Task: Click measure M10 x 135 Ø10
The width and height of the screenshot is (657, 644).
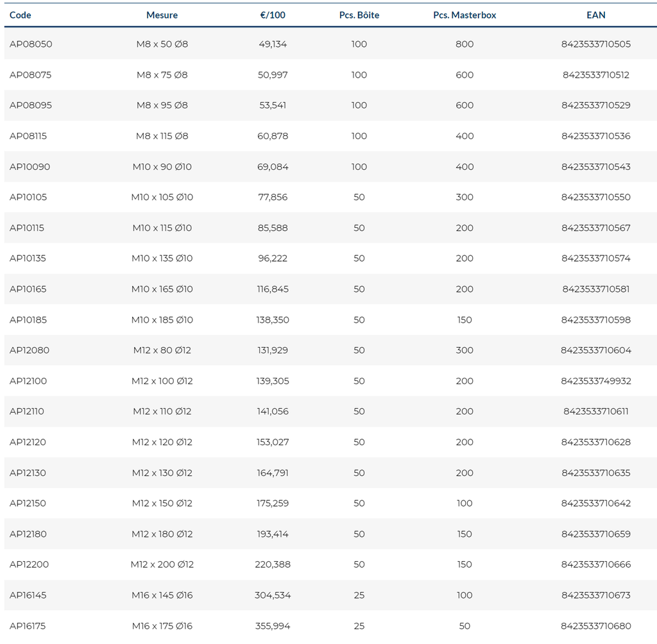Action: 162,258
